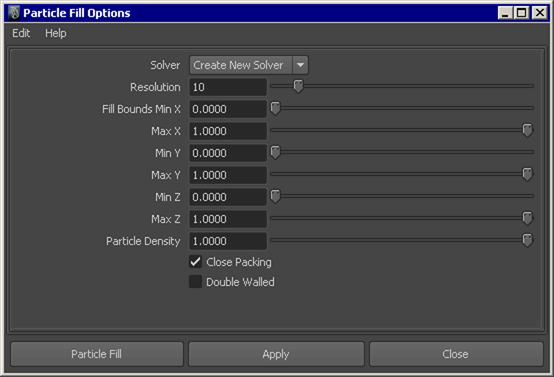Uncheck the Close Packing checkbox
554x377 pixels.
(x=195, y=262)
